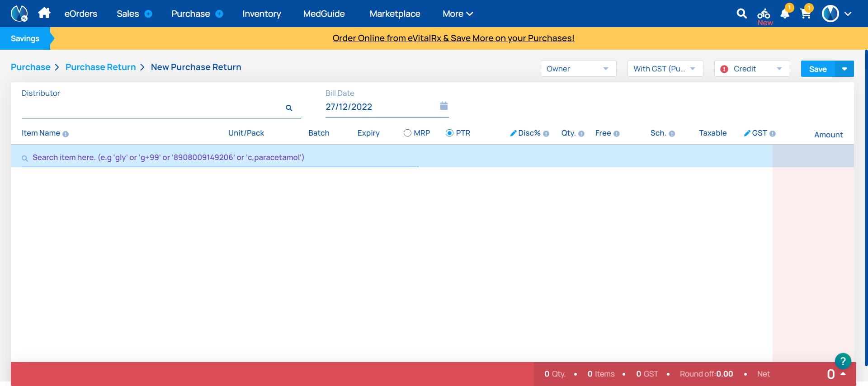
Task: Go to Purchase Return breadcrumb
Action: click(100, 67)
